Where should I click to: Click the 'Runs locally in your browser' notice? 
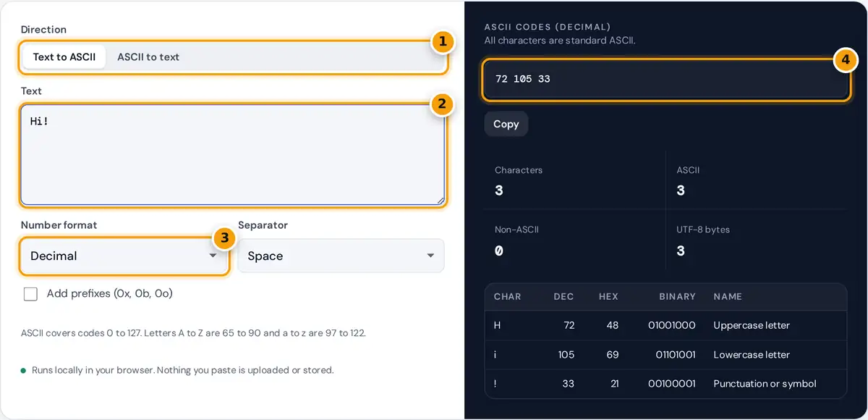pos(182,370)
